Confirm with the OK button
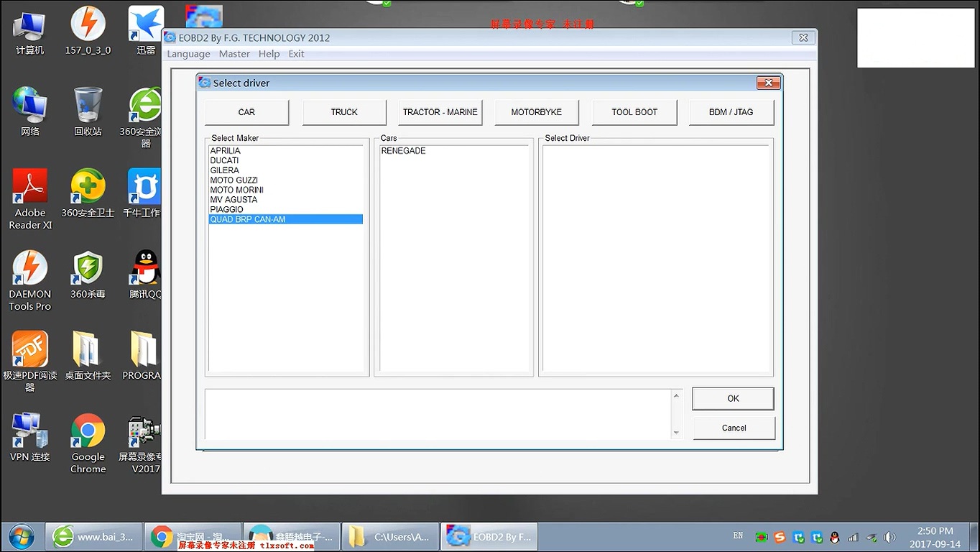Screen dimensions: 980x552 point(733,398)
